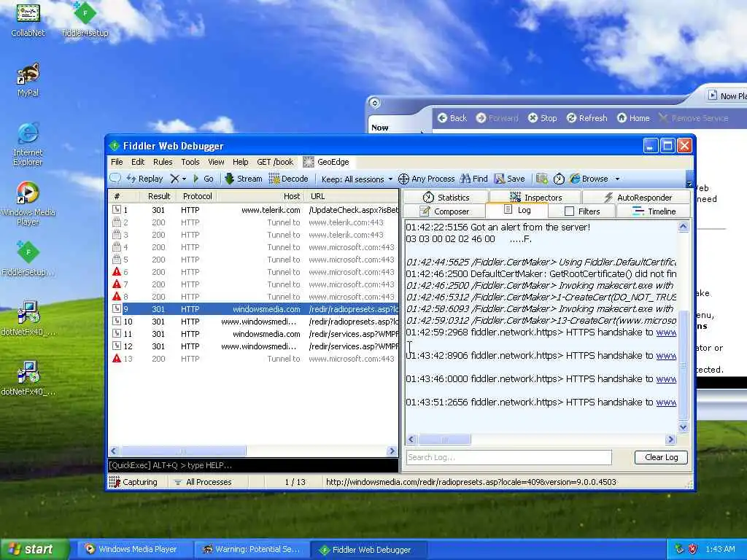This screenshot has height=560, width=747.
Task: Save sessions using the Save button
Action: pos(510,179)
